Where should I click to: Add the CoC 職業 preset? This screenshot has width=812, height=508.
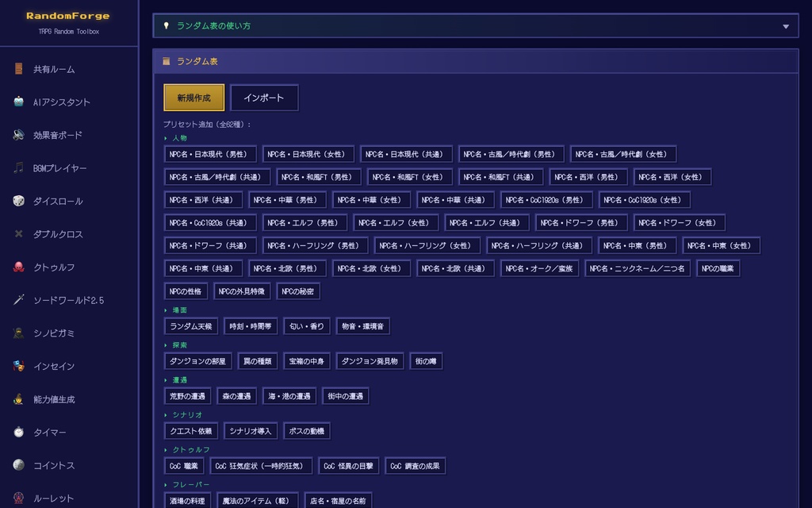[184, 466]
